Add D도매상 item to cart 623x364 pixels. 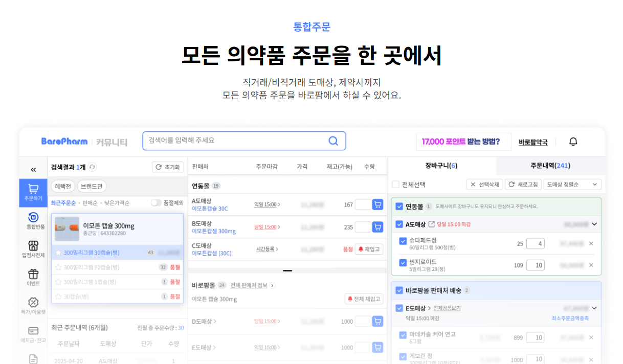coord(377,322)
